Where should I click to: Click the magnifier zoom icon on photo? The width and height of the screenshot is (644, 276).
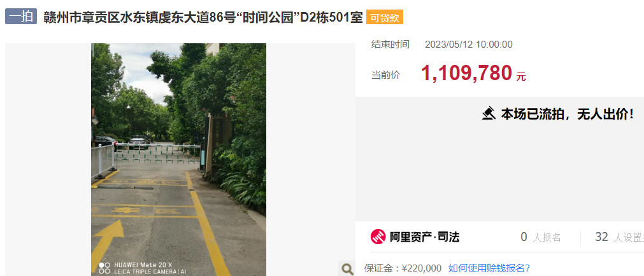click(x=347, y=268)
